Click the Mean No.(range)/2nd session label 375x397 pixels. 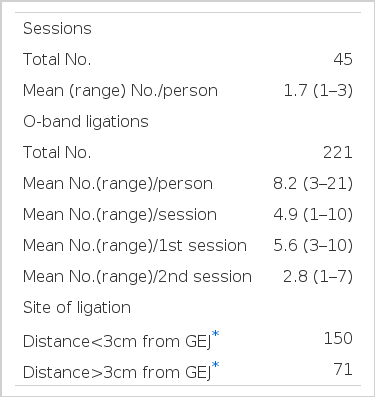tap(137, 276)
